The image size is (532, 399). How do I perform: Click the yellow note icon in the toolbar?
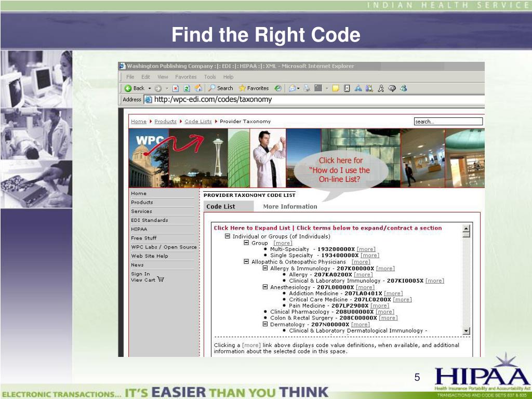(336, 88)
